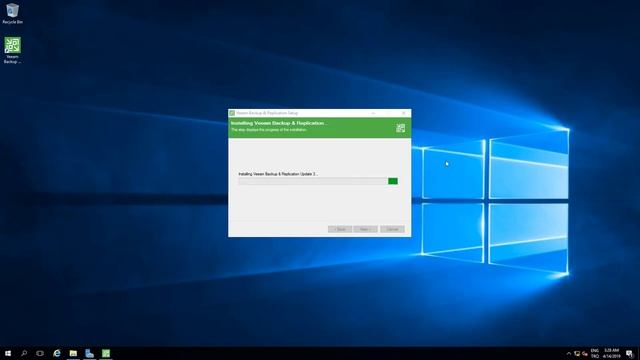Click the Veeam logo in the setup header
The width and height of the screenshot is (640, 360).
[x=400, y=128]
